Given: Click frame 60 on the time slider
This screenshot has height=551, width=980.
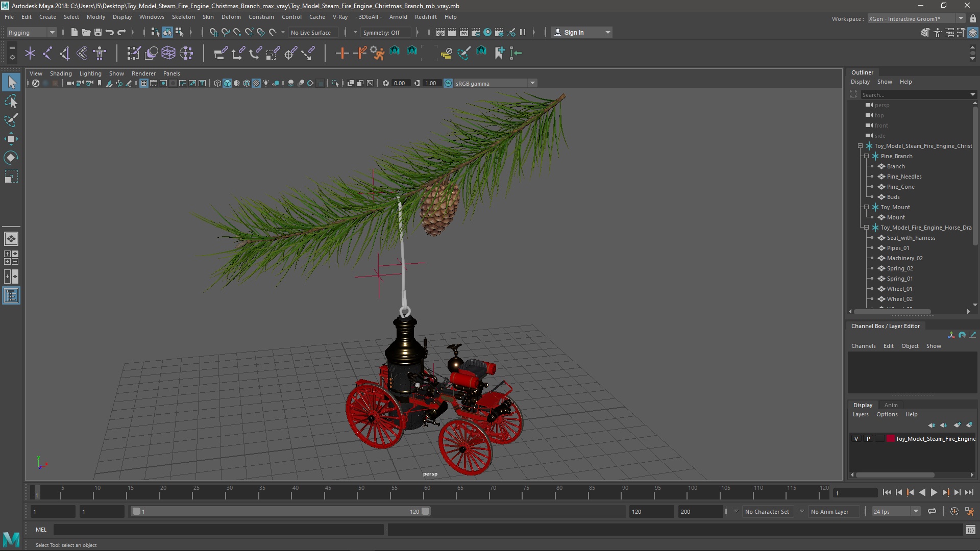Looking at the screenshot, I should (x=427, y=492).
